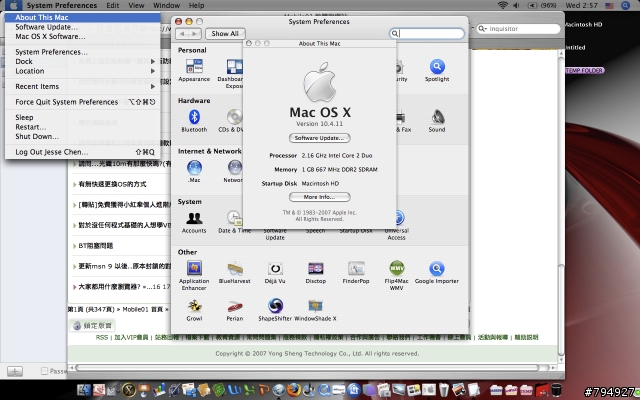Open the Perian preference pane
The width and height of the screenshot is (640, 400).
point(235,310)
